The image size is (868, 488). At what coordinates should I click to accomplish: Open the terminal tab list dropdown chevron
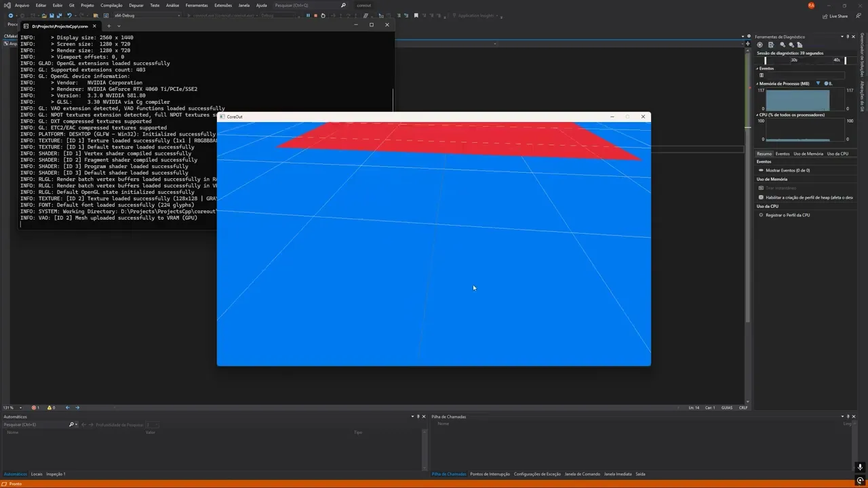pyautogui.click(x=119, y=26)
